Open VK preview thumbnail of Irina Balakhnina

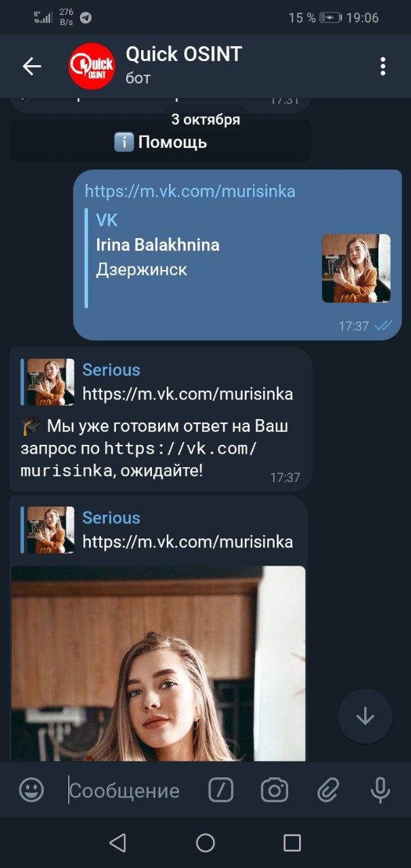click(356, 269)
